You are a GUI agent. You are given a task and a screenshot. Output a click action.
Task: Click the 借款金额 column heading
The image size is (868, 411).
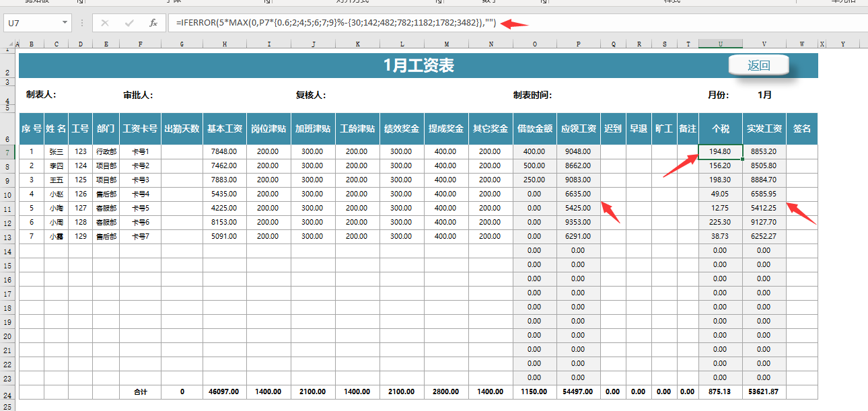(x=535, y=128)
